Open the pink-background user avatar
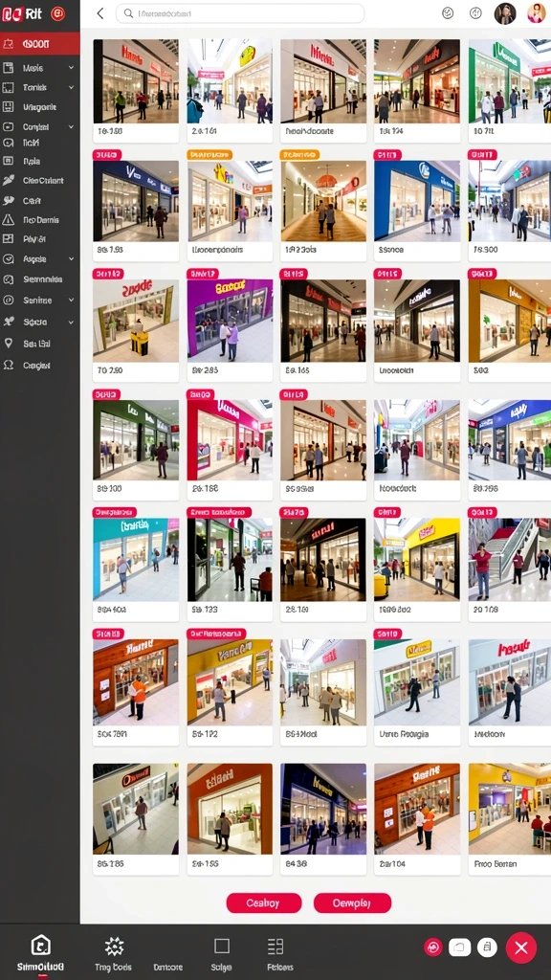The height and width of the screenshot is (980, 551). [x=536, y=13]
